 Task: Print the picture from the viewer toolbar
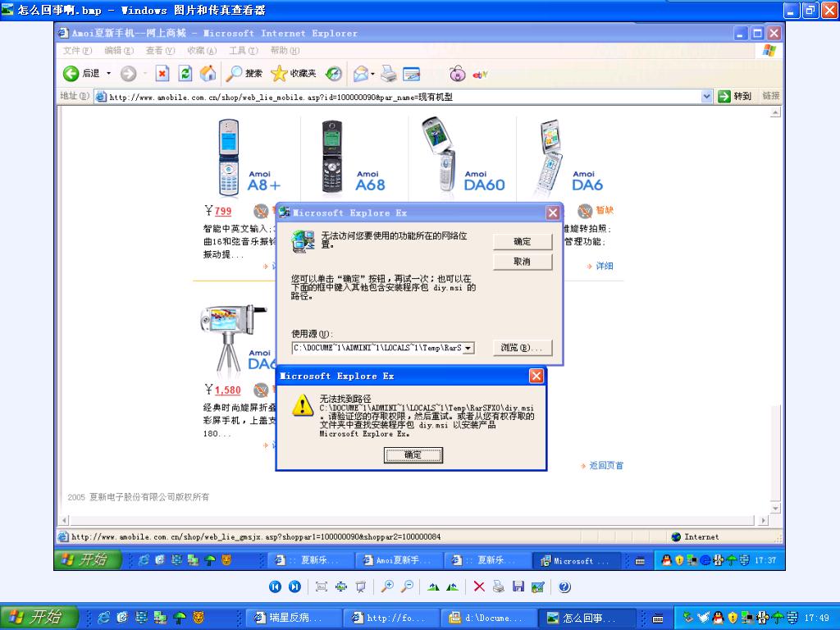(x=498, y=587)
